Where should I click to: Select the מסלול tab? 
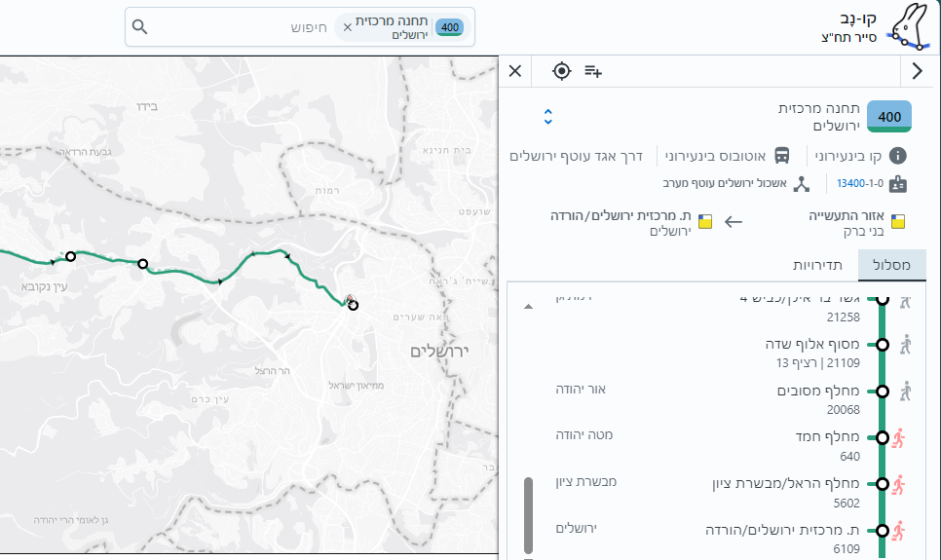(x=892, y=265)
